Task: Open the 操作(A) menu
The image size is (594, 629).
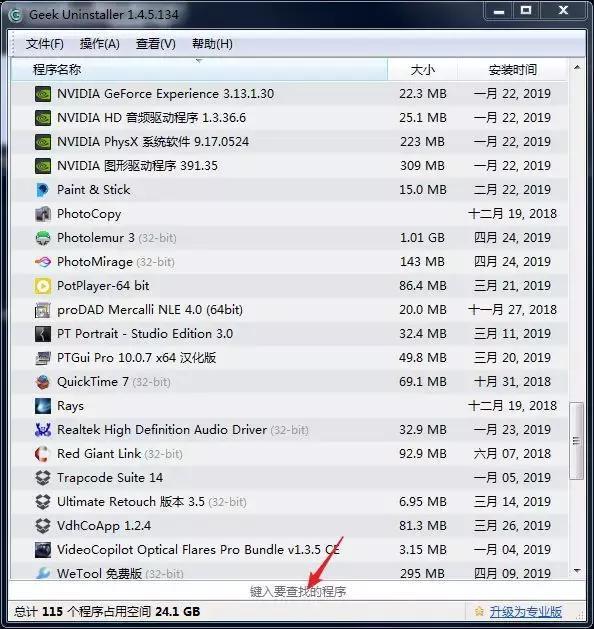Action: click(99, 43)
